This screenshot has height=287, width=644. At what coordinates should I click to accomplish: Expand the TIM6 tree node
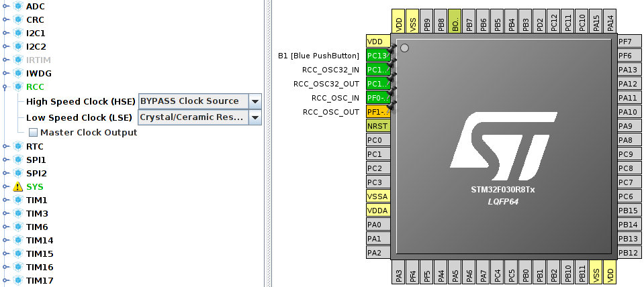5,227
